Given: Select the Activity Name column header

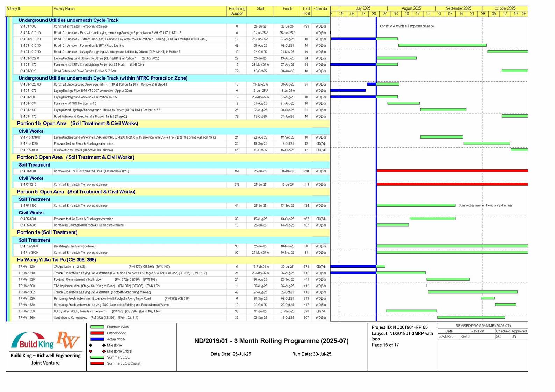Looking at the screenshot, I should [139, 11].
